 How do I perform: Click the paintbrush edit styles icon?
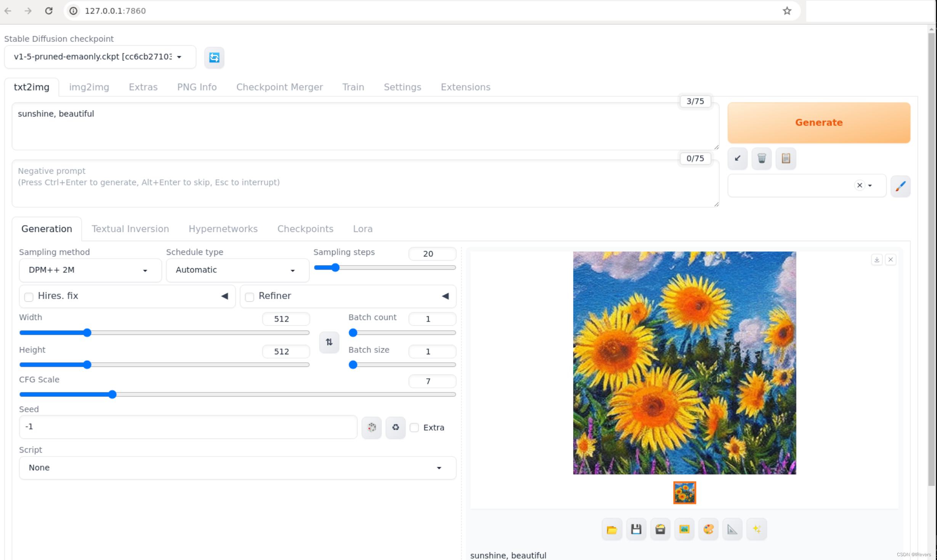[x=900, y=186]
